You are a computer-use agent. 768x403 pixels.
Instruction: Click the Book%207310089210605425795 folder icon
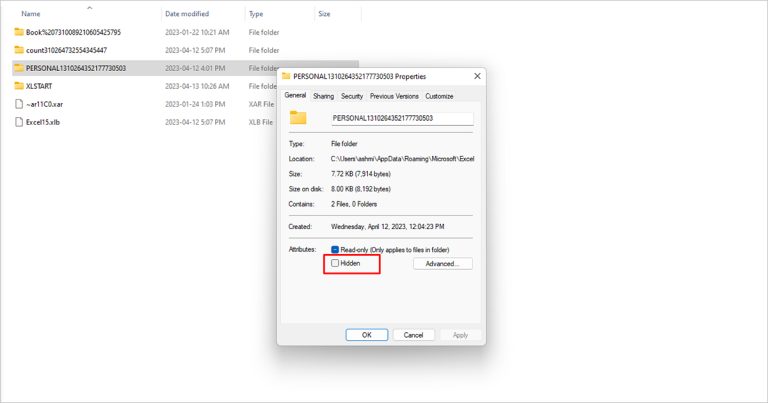click(x=19, y=32)
